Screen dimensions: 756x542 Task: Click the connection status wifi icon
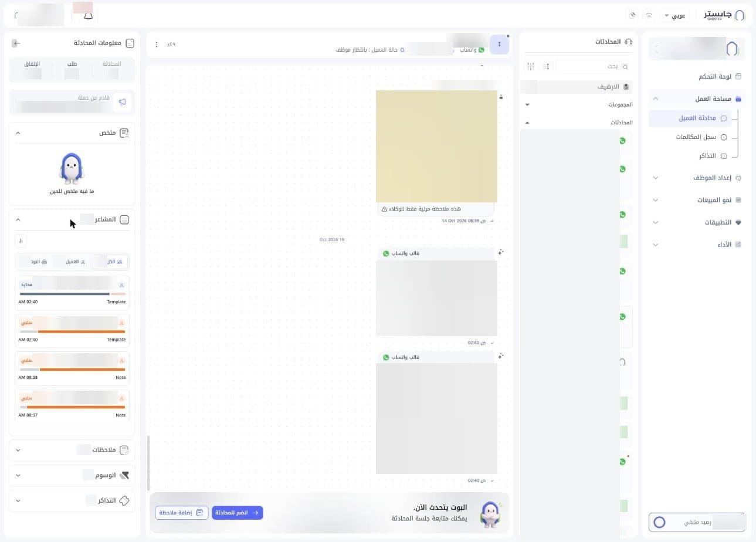[x=649, y=15]
